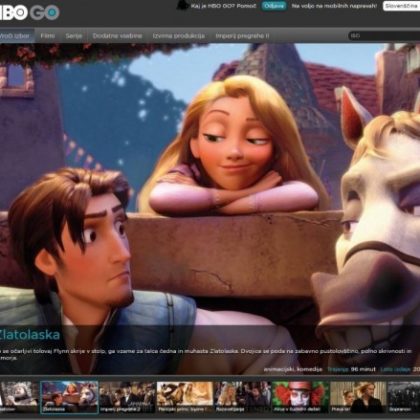Open the Alica v čudežni deželi thumbnail
The image size is (420, 420).
[301, 397]
